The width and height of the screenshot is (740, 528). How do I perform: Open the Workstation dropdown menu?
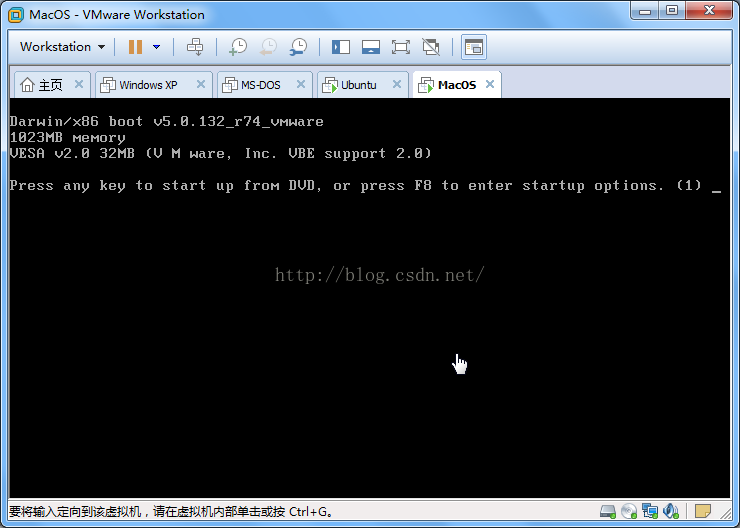(x=62, y=47)
